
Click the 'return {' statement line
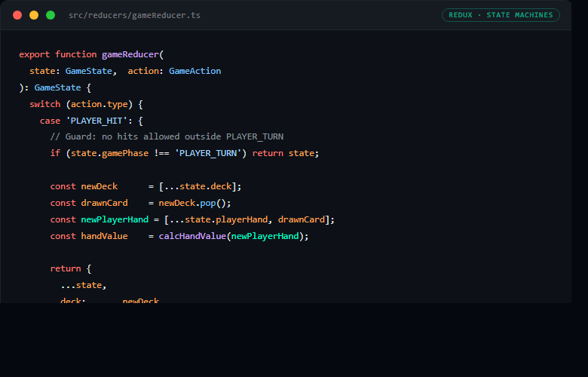(71, 268)
